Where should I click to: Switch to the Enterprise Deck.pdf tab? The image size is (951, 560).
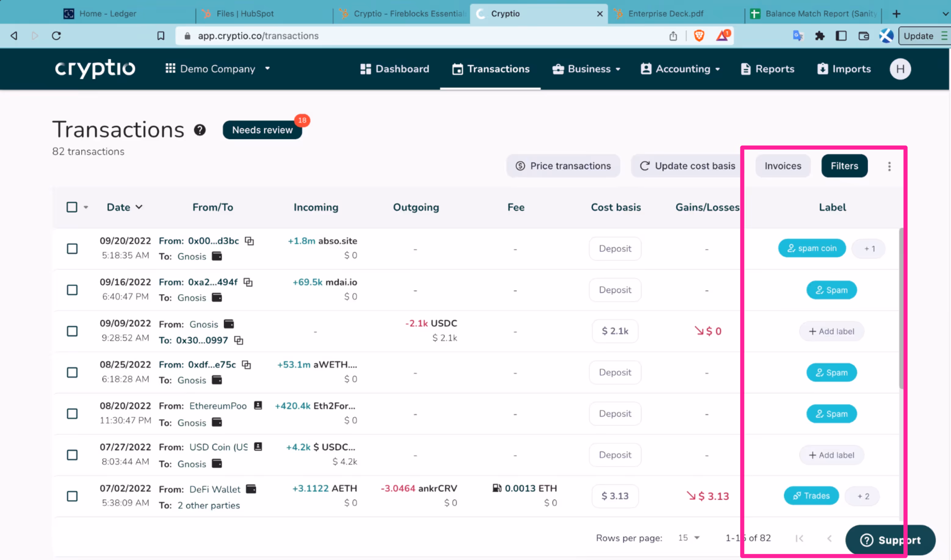click(665, 14)
